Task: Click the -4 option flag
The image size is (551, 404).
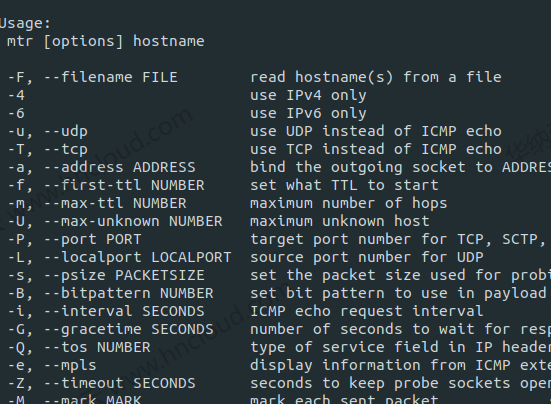Action: [x=16, y=95]
